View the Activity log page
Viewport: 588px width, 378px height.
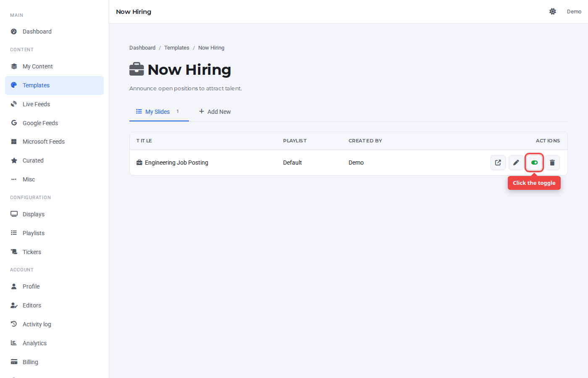tap(54, 324)
